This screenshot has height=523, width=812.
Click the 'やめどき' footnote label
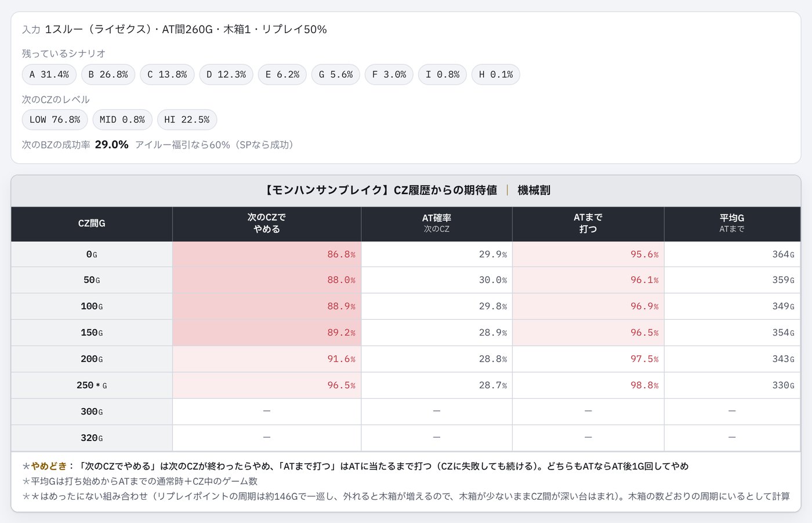[49, 466]
